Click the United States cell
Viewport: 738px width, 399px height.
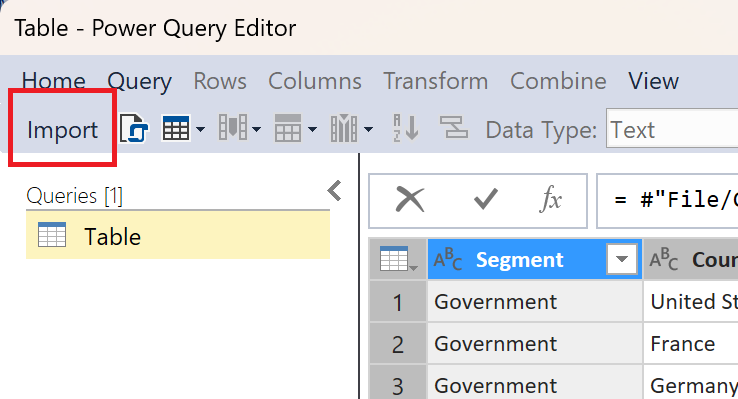pos(691,302)
